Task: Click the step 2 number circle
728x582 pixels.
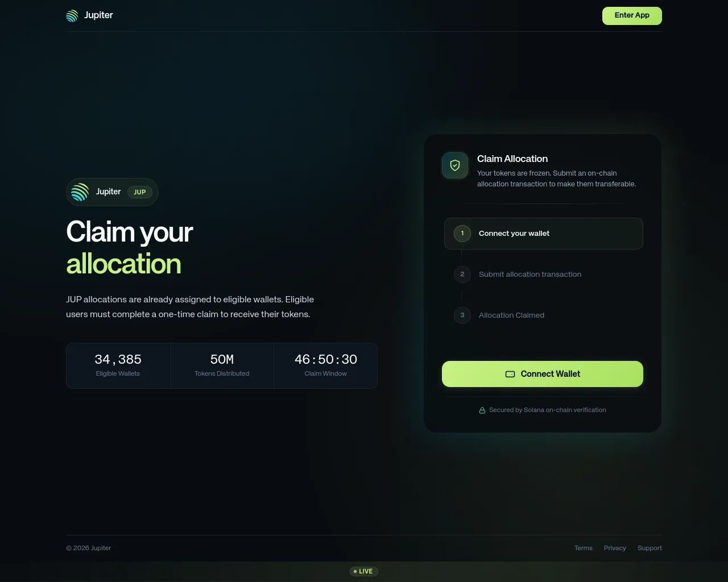Action: tap(462, 275)
